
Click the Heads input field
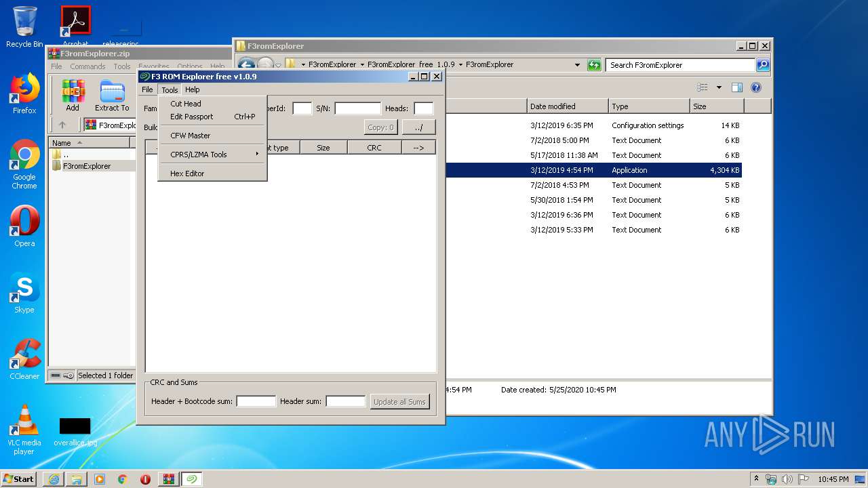424,108
